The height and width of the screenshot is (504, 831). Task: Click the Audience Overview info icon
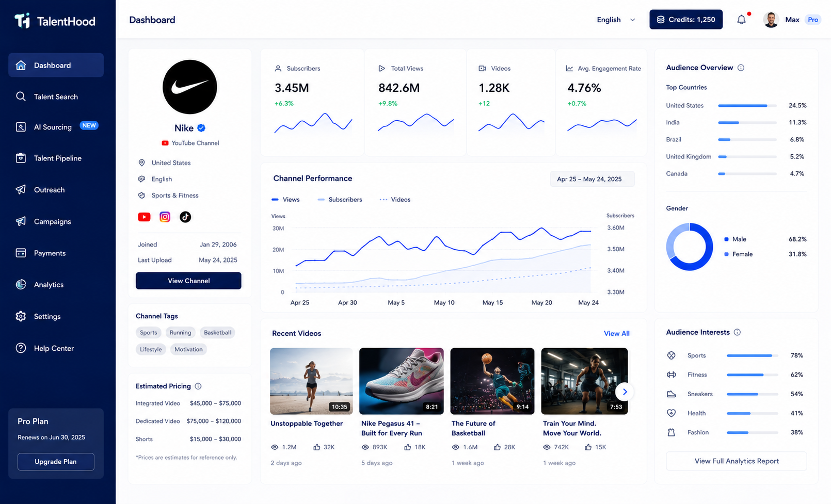tap(741, 68)
